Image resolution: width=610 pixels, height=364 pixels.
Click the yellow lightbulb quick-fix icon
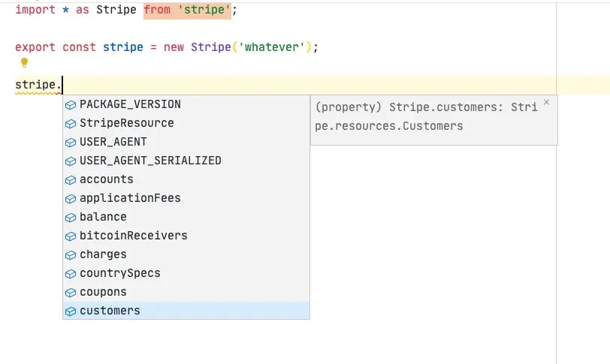tap(24, 63)
